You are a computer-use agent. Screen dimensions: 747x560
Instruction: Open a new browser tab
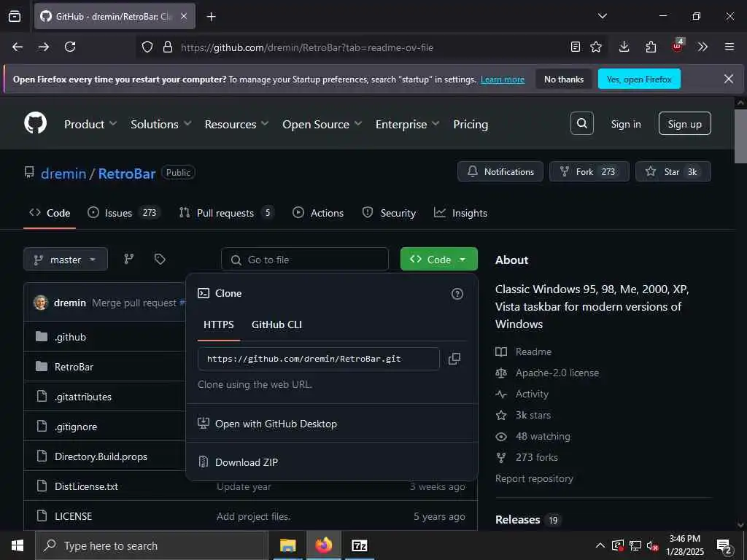(211, 17)
